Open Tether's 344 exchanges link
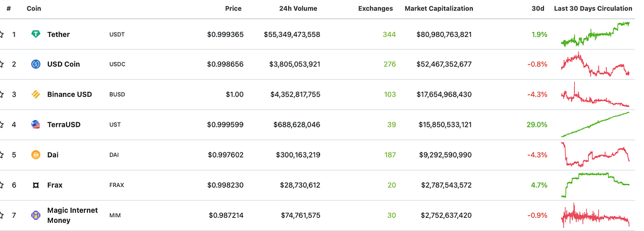Viewport: 644px width, 231px height. pos(389,35)
